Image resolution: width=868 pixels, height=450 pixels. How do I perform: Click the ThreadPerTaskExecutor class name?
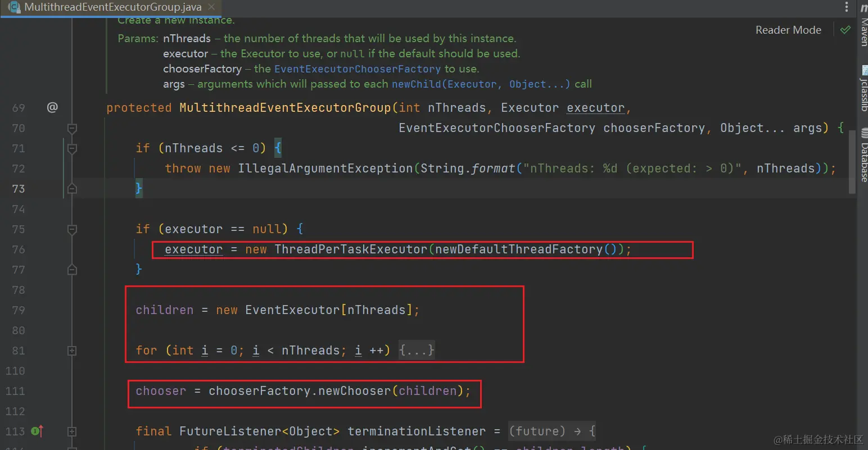(x=351, y=249)
